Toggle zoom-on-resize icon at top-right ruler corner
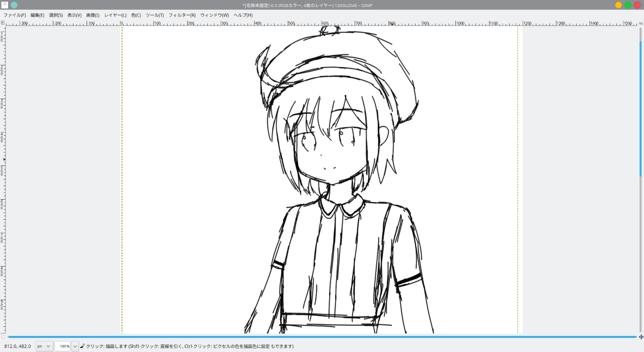The height and width of the screenshot is (352, 644). pyautogui.click(x=640, y=23)
